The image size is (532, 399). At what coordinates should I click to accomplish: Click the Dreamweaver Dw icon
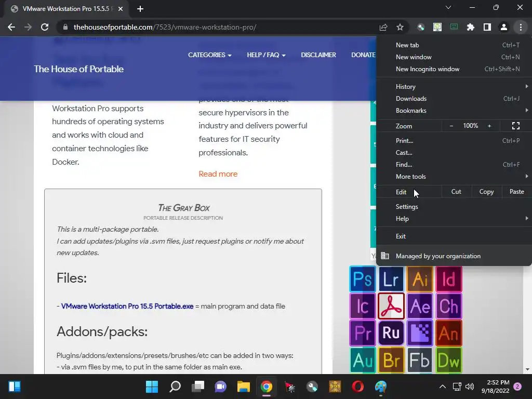(449, 360)
